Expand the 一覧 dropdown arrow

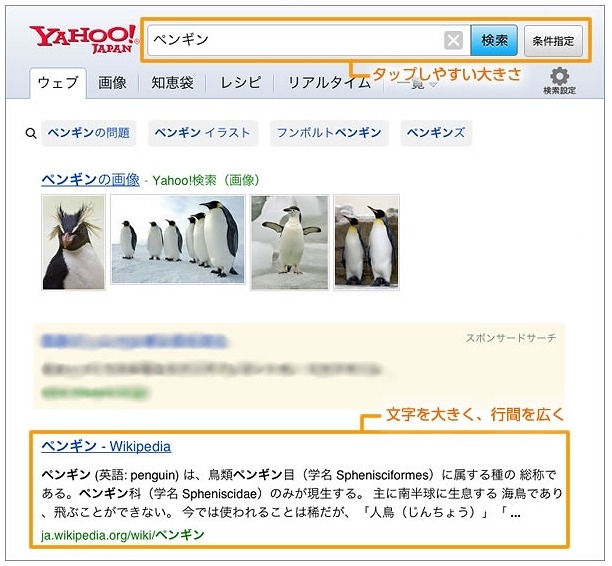coord(432,84)
